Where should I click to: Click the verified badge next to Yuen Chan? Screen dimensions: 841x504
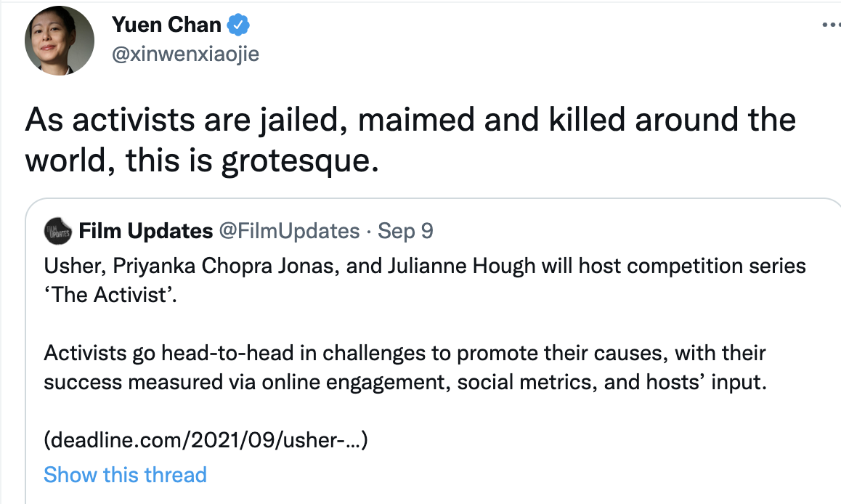click(x=236, y=23)
